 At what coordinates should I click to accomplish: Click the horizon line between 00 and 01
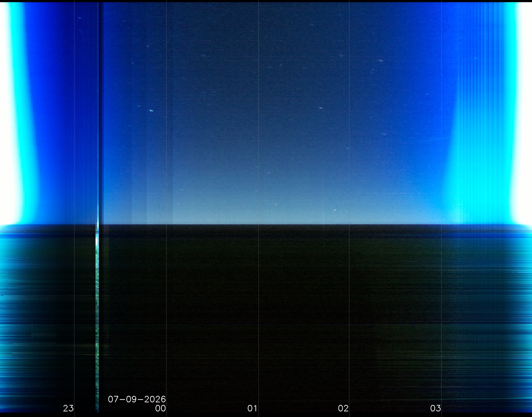pyautogui.click(x=212, y=224)
